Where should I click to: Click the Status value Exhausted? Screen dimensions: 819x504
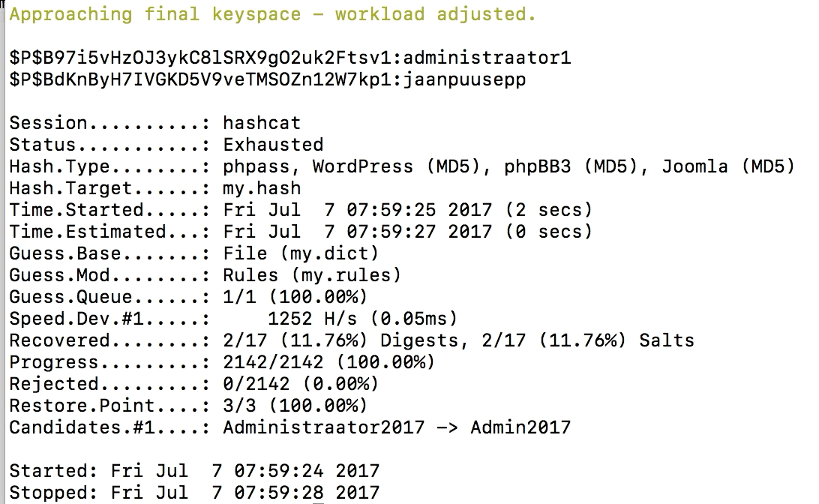pos(273,145)
